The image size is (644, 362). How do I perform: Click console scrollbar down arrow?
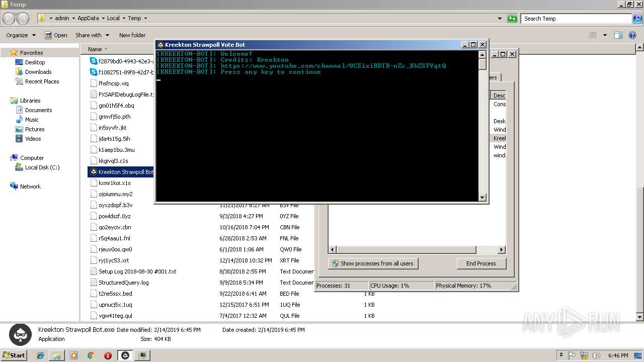(x=482, y=198)
